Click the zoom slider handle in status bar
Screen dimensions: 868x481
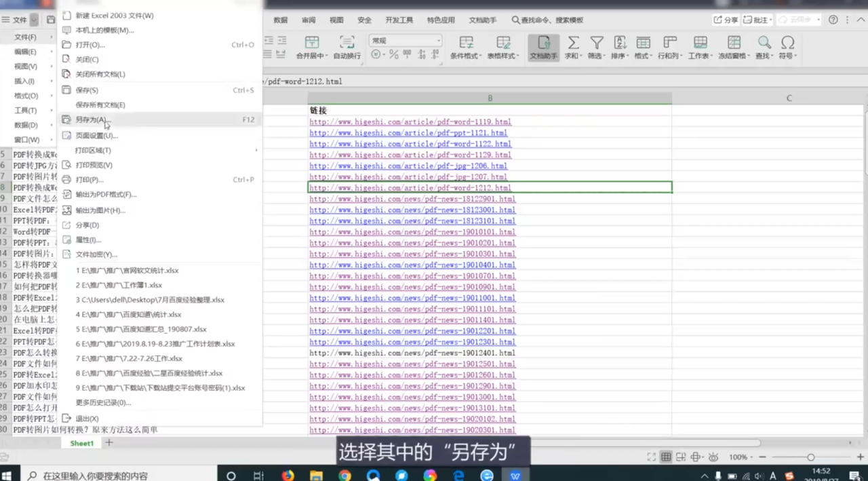[810, 457]
